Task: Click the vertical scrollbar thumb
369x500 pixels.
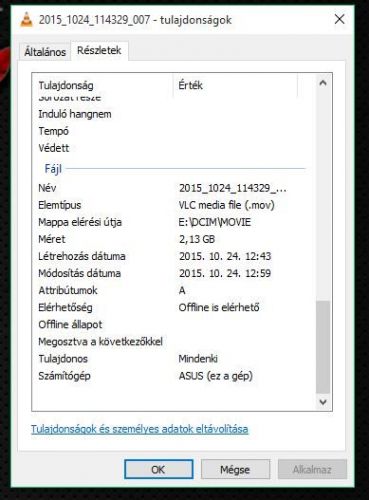Action: [x=323, y=347]
